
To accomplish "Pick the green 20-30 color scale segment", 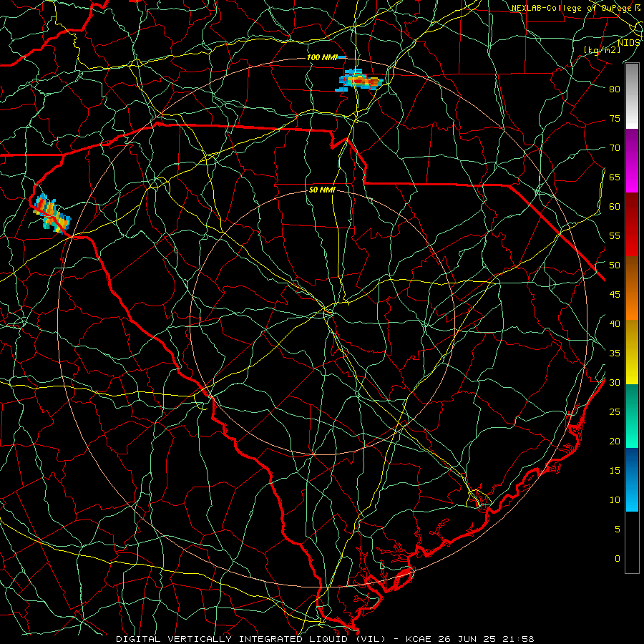I will (x=632, y=416).
